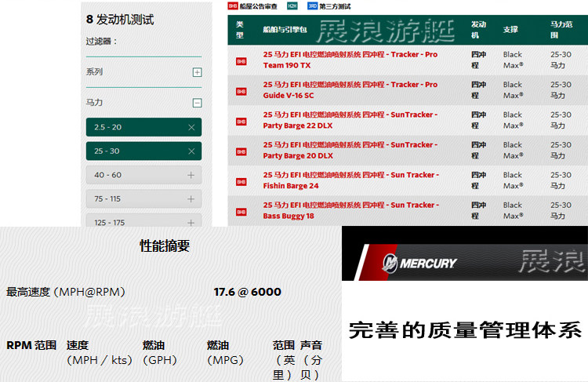Click BHB icon in Pro Guide V-16 SC row
588x382 pixels.
pyautogui.click(x=241, y=92)
